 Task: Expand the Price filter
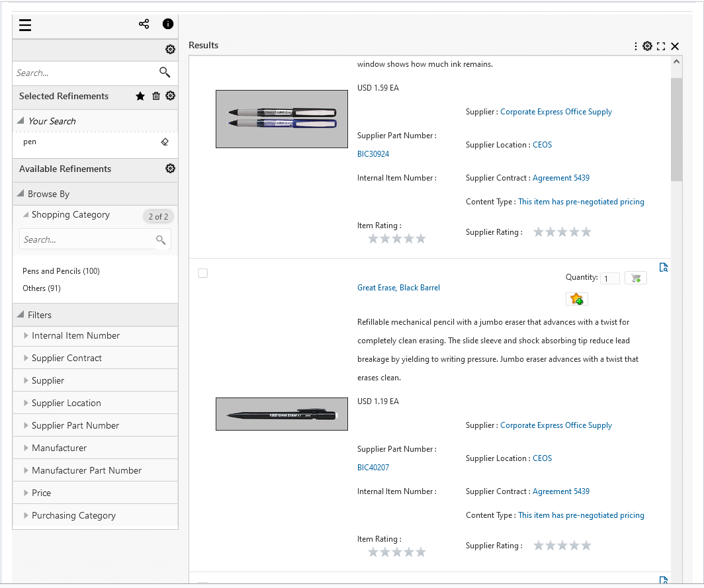[x=41, y=493]
